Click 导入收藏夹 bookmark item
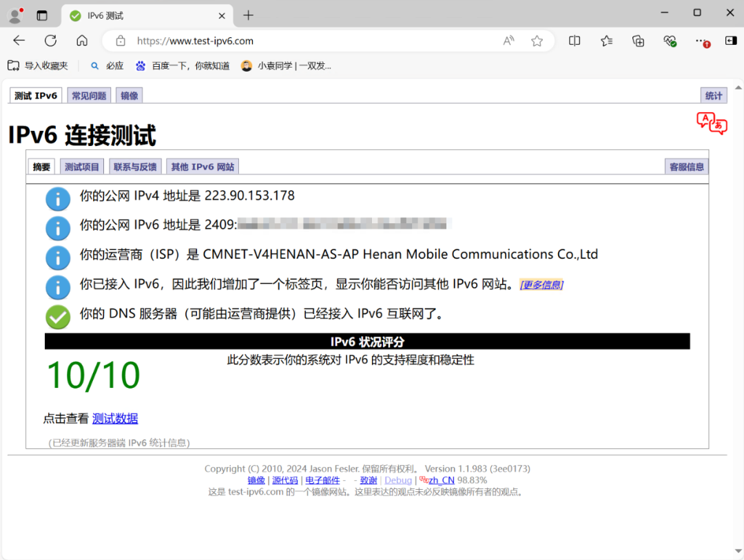The height and width of the screenshot is (560, 744). (x=38, y=66)
